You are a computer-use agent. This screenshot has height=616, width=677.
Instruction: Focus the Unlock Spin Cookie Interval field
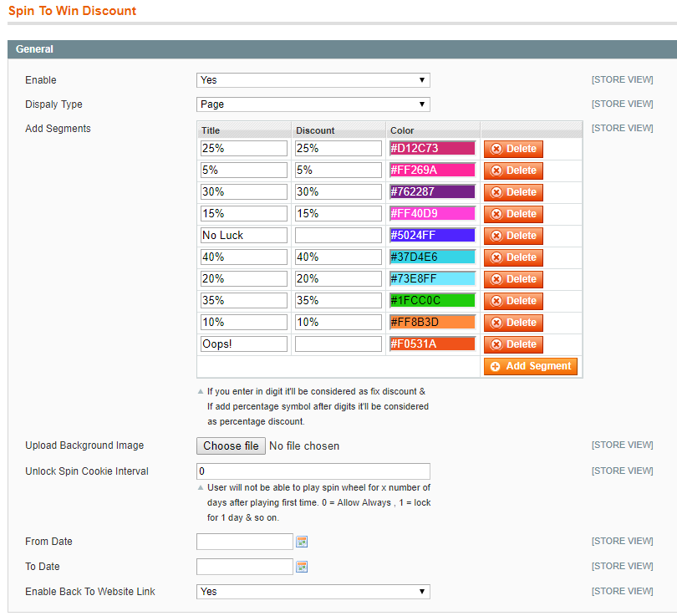pos(313,471)
